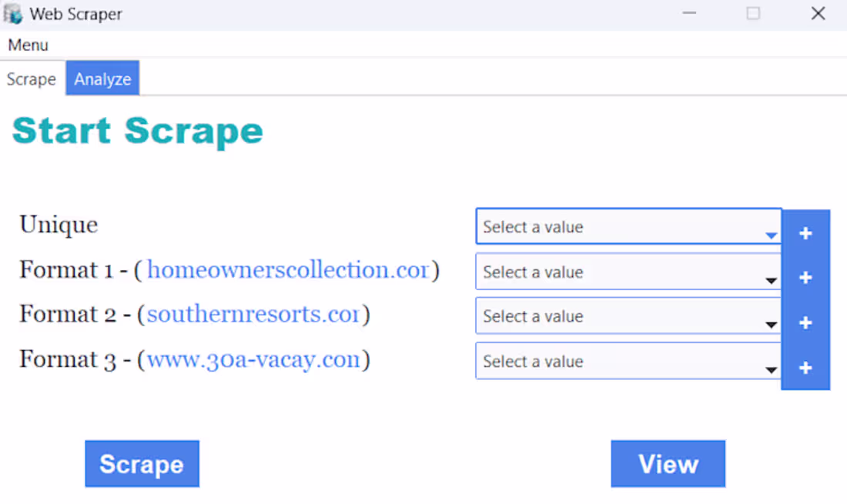Switch to the Analyze tab
The height and width of the screenshot is (504, 847).
102,78
